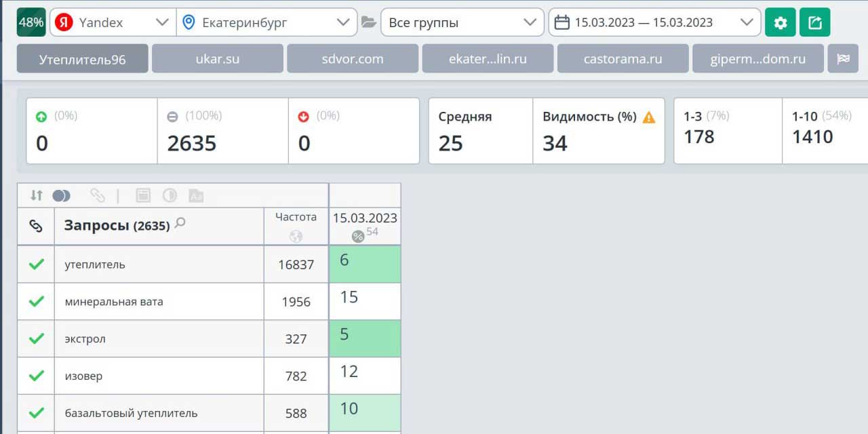The height and width of the screenshot is (434, 868).
Task: Switch to the ekater...lin.ru tab
Action: 488,59
